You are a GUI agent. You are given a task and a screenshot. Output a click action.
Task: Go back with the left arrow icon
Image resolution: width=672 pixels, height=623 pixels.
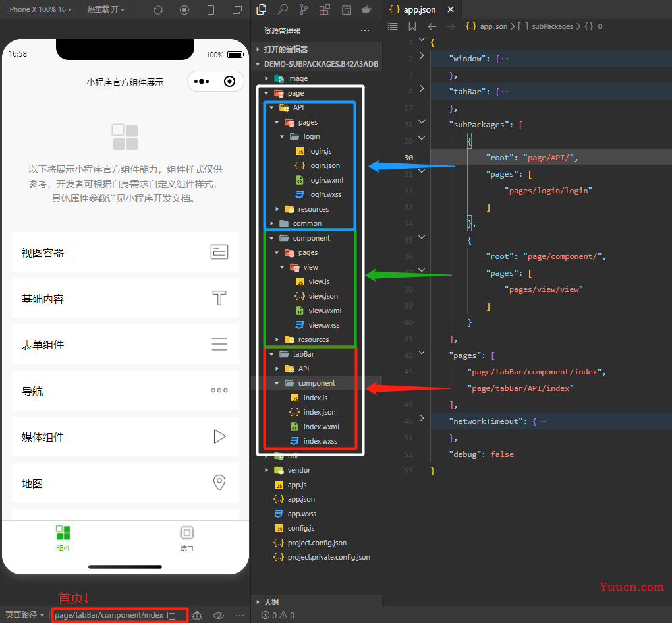coord(432,26)
